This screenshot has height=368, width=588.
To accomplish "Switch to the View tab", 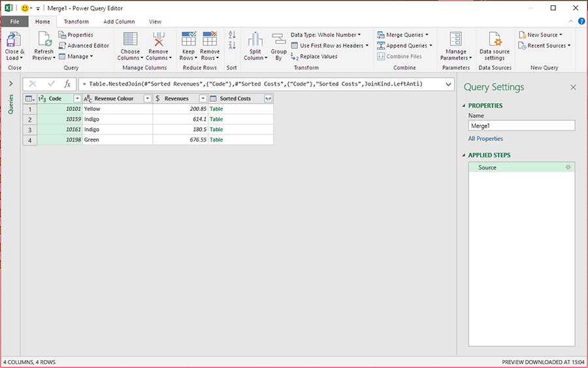I will coord(155,22).
